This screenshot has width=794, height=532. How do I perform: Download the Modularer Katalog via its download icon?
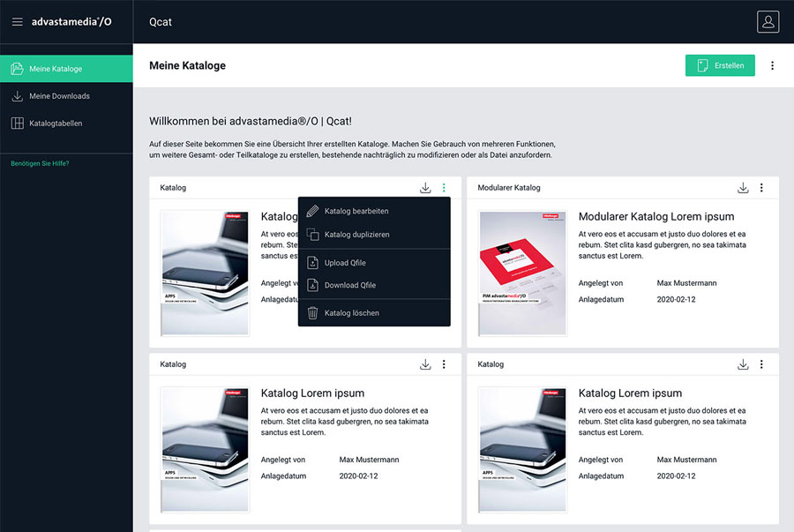click(743, 188)
